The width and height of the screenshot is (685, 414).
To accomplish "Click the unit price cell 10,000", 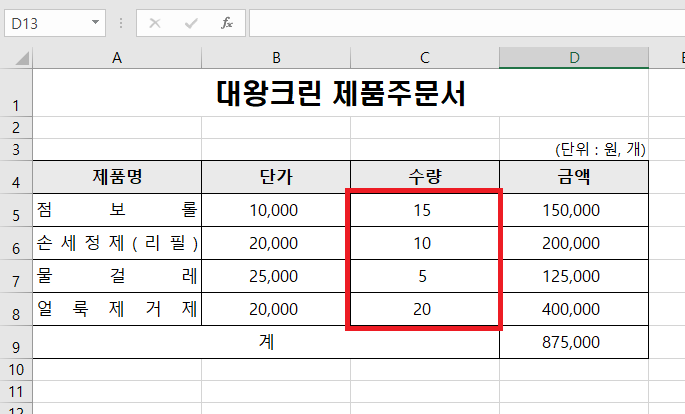I will pos(276,210).
